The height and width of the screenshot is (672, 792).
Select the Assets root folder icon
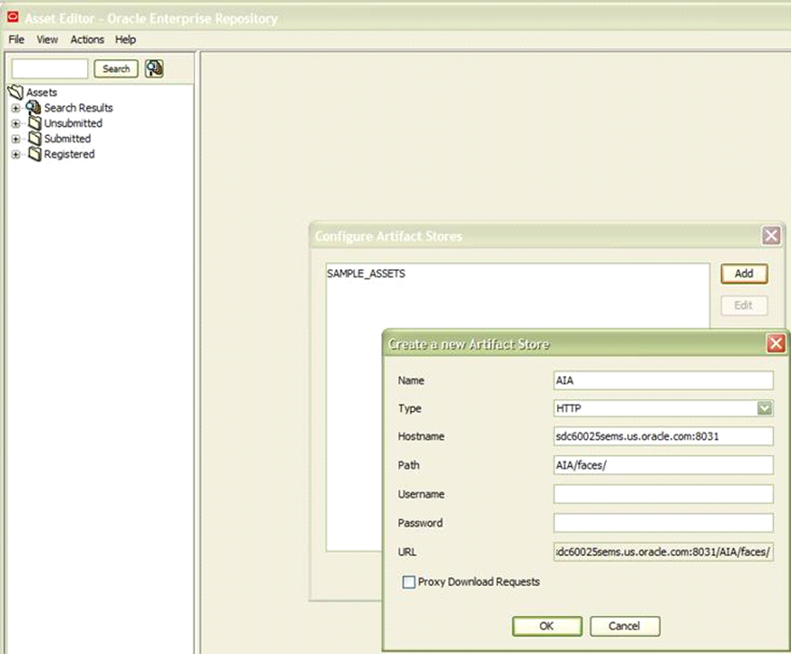15,92
